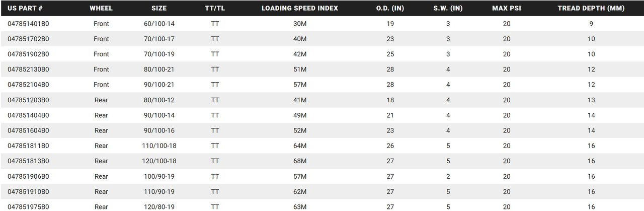
Task: Select part number 047851906B0
Action: (x=28, y=177)
